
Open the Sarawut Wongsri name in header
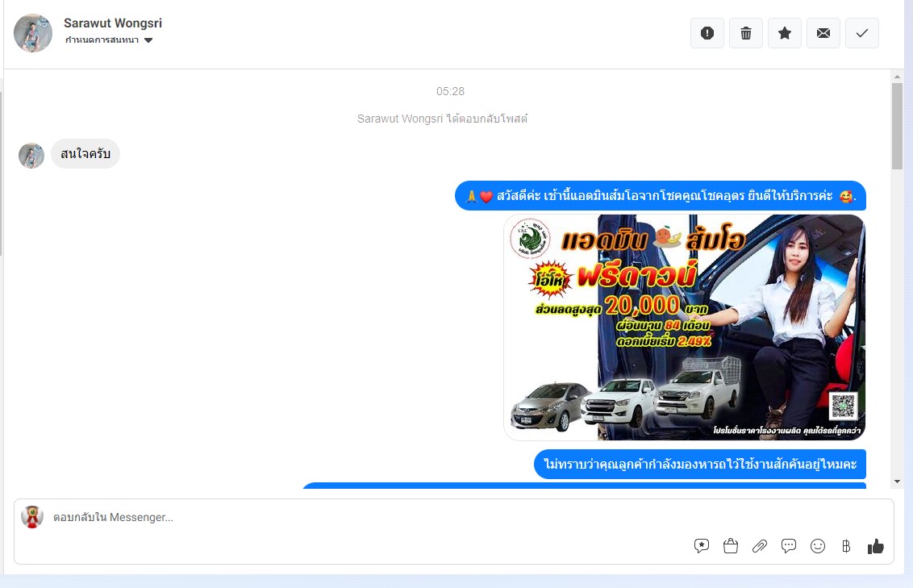click(x=113, y=23)
